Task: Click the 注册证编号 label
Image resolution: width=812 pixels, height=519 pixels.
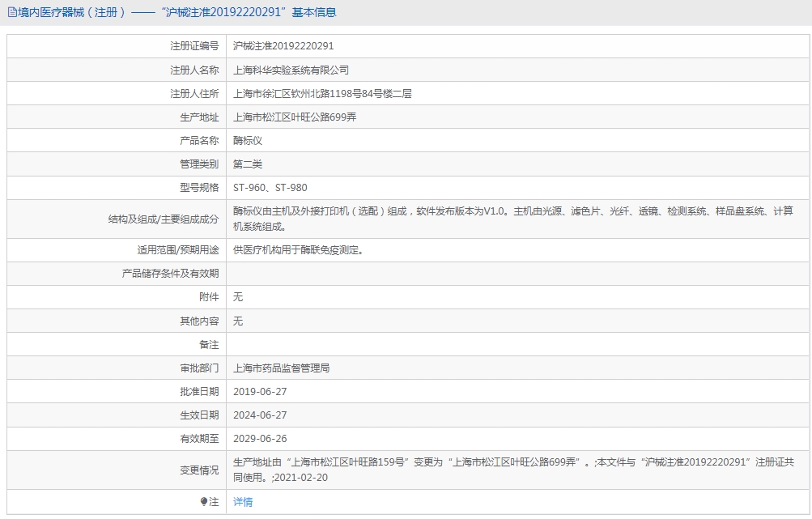Action: click(x=195, y=46)
